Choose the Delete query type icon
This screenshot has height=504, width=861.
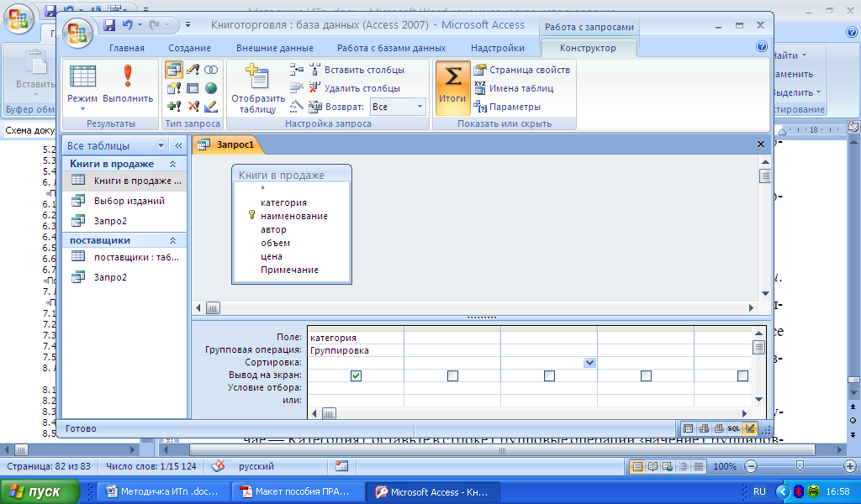pos(193,107)
